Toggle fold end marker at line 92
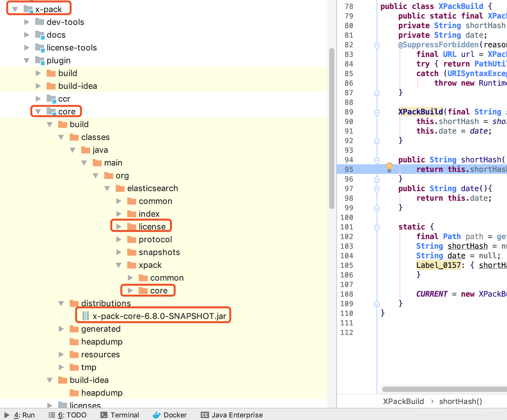 pyautogui.click(x=377, y=141)
